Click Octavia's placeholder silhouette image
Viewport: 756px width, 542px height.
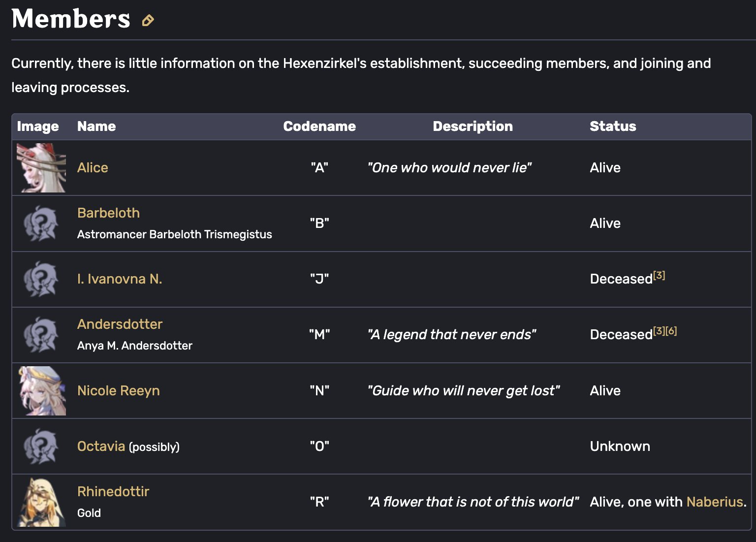click(x=41, y=446)
